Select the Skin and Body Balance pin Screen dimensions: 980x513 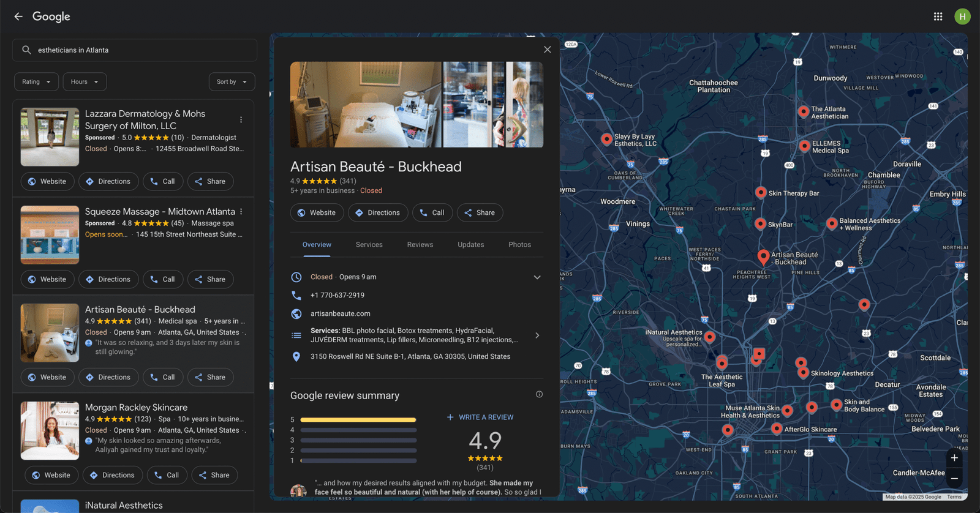(836, 405)
